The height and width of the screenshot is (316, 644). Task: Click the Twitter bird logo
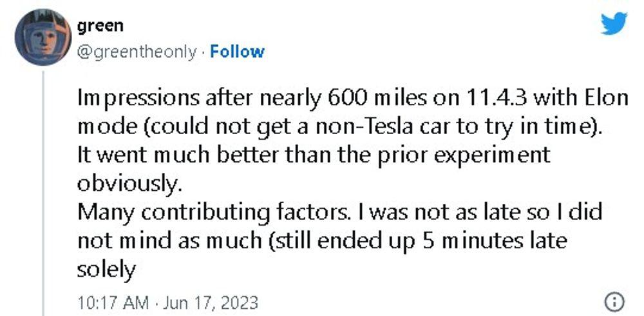point(613,25)
